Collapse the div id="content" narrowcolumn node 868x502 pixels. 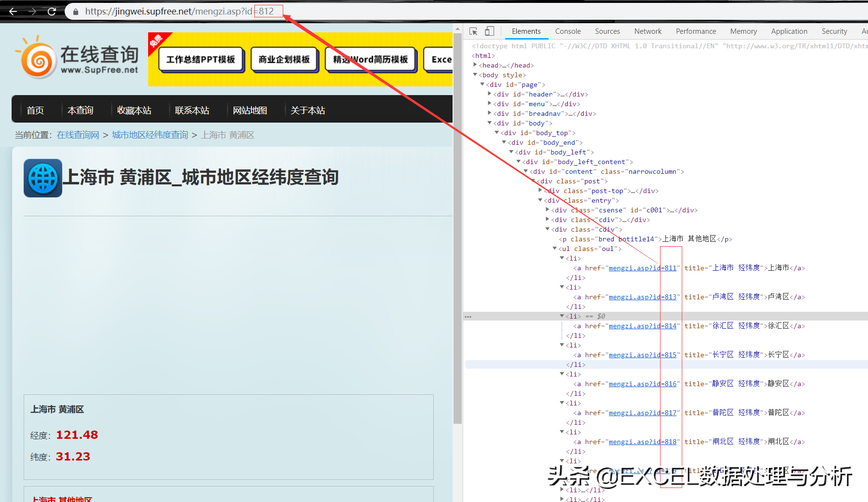[526, 171]
